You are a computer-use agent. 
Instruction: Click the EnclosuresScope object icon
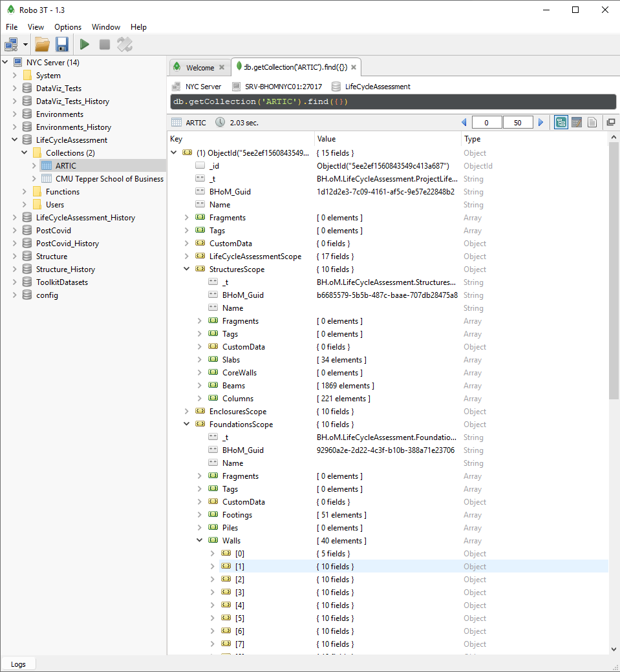pos(200,411)
